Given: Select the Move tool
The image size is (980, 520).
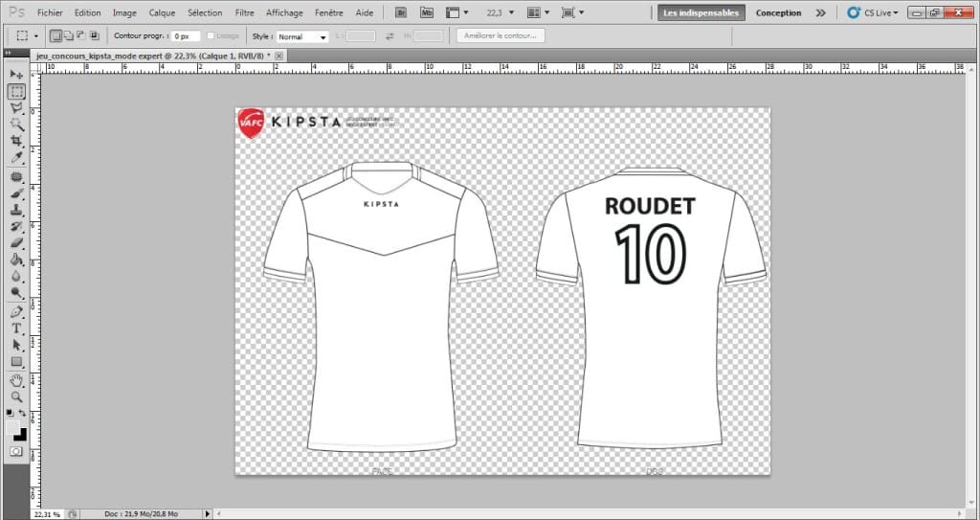Looking at the screenshot, I should click(16, 75).
